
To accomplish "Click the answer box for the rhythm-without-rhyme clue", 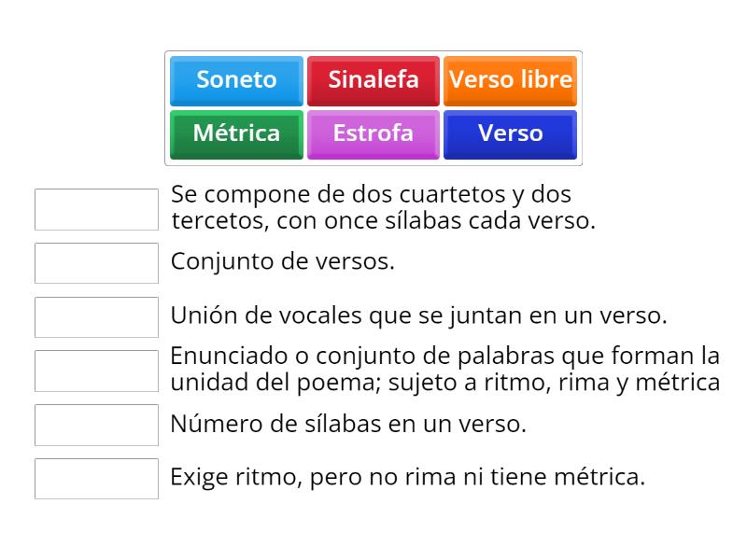I will [96, 479].
